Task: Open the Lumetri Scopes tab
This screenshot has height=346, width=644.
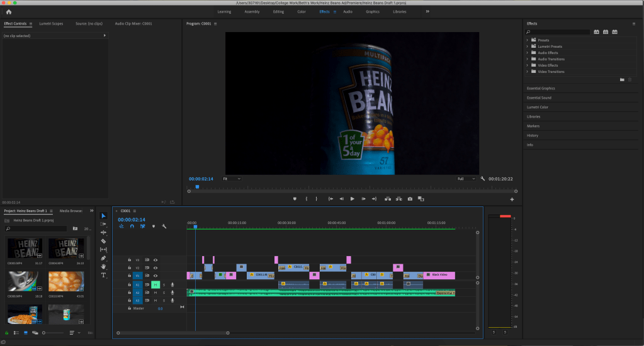Action: [x=51, y=23]
